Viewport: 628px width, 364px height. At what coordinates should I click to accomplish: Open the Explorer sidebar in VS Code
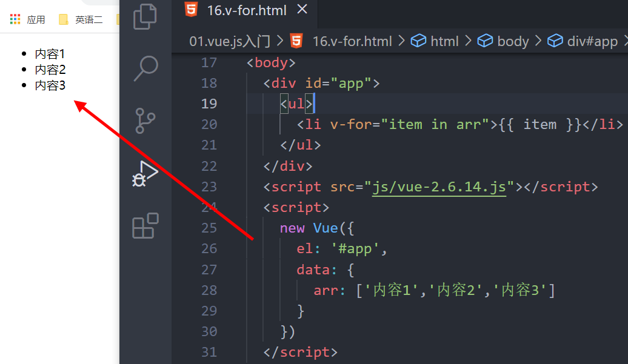(x=145, y=17)
